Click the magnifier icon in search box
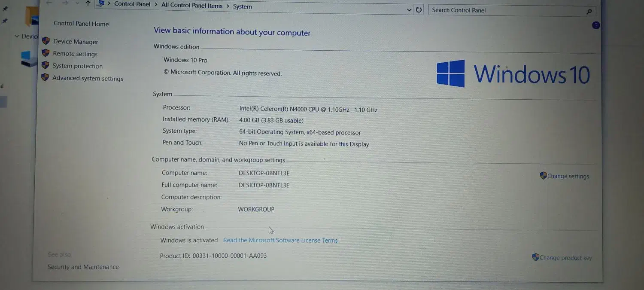 (589, 12)
